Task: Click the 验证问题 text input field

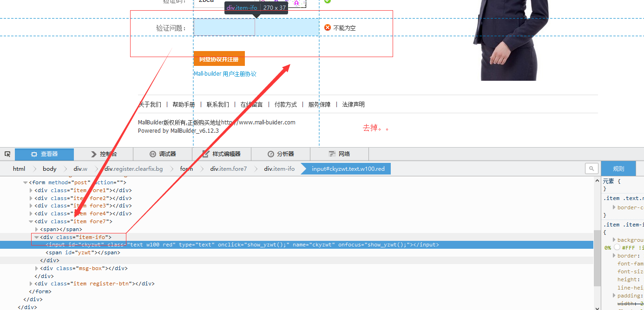Action: tap(224, 27)
